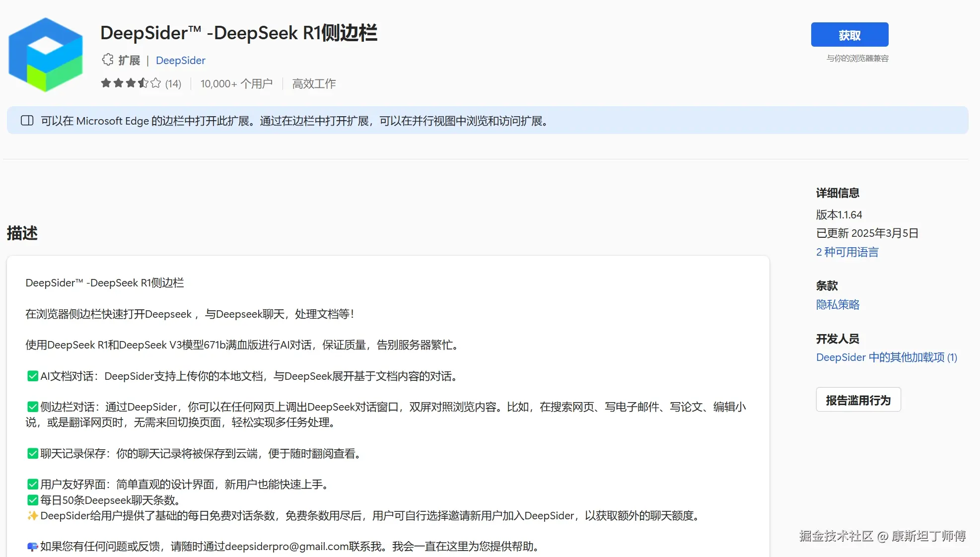This screenshot has width=980, height=557.
Task: Click the 获取 install button
Action: click(x=849, y=34)
